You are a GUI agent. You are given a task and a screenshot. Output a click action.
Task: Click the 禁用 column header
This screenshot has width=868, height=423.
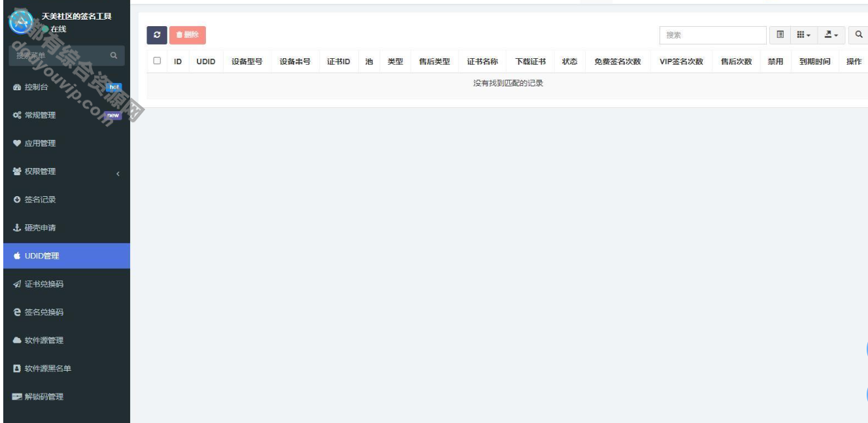pyautogui.click(x=775, y=61)
